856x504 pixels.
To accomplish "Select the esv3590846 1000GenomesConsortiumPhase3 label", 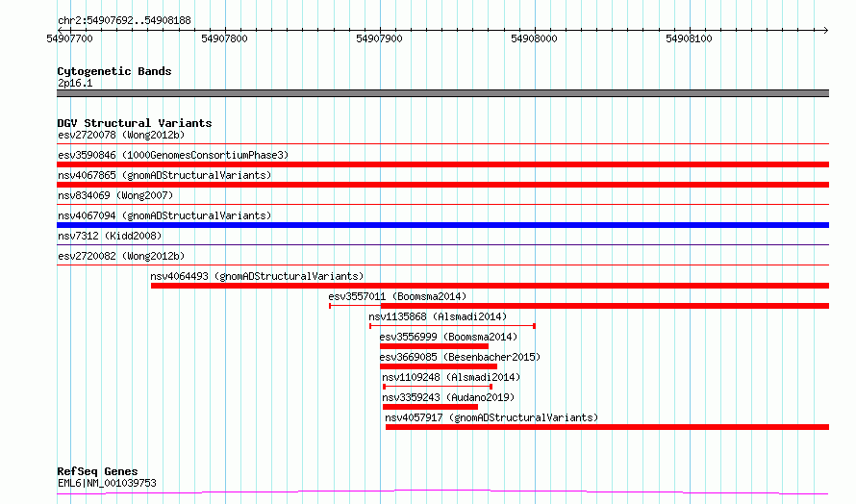I will pyautogui.click(x=173, y=155).
